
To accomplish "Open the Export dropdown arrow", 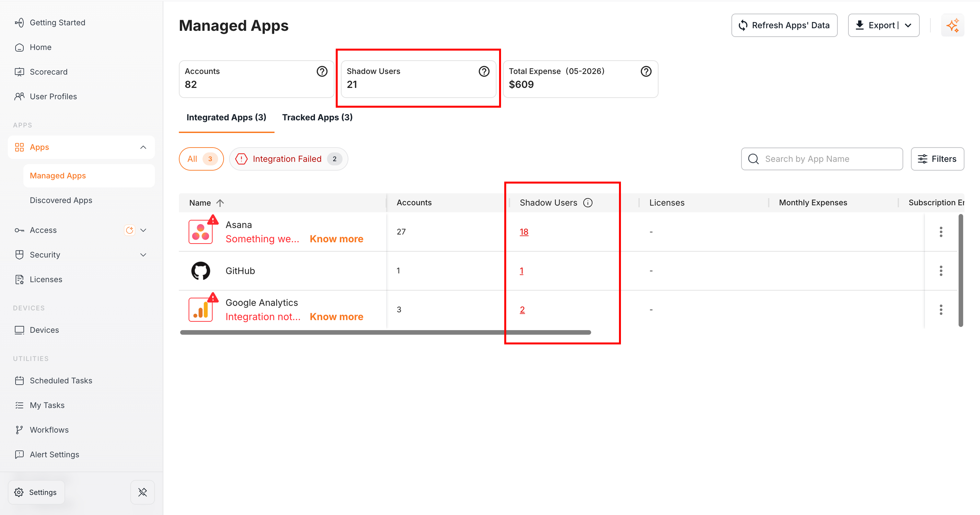I will click(x=908, y=26).
